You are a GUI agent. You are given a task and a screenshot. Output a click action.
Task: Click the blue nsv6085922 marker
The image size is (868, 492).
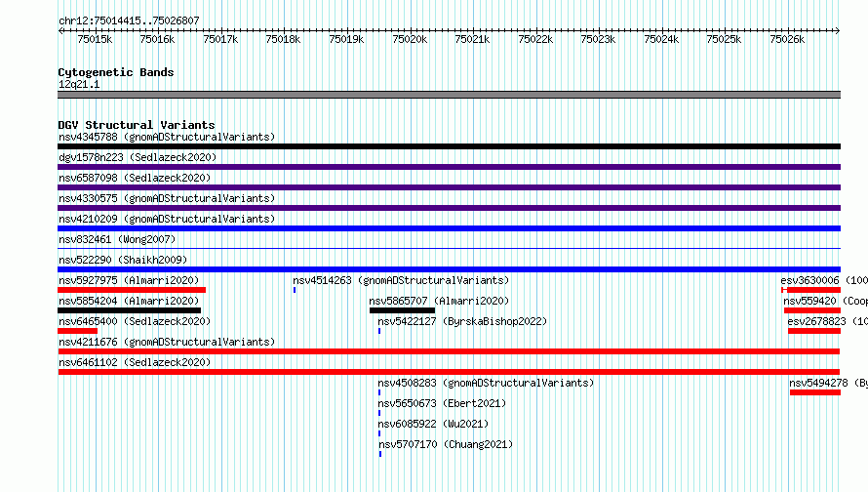379,433
